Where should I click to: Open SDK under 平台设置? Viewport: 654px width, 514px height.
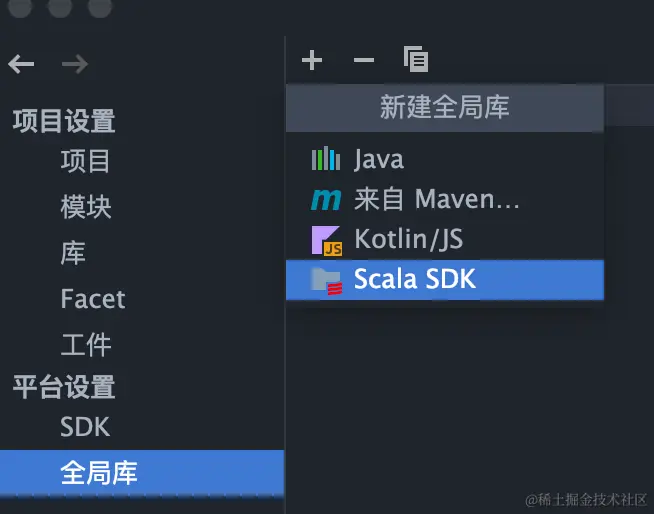[x=85, y=426]
